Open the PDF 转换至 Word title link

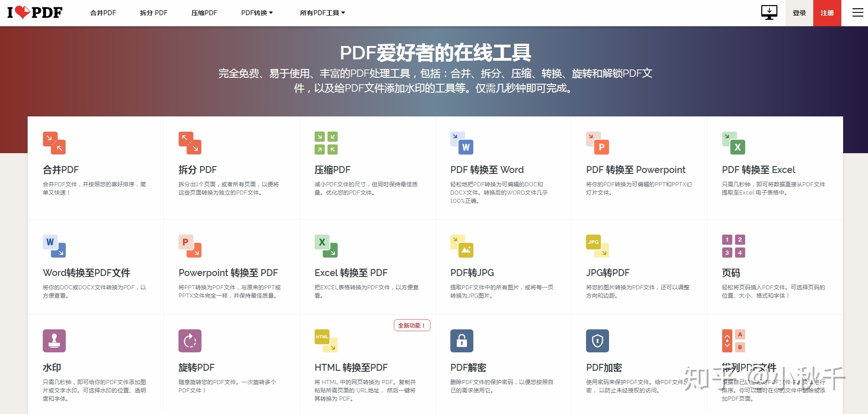(487, 170)
